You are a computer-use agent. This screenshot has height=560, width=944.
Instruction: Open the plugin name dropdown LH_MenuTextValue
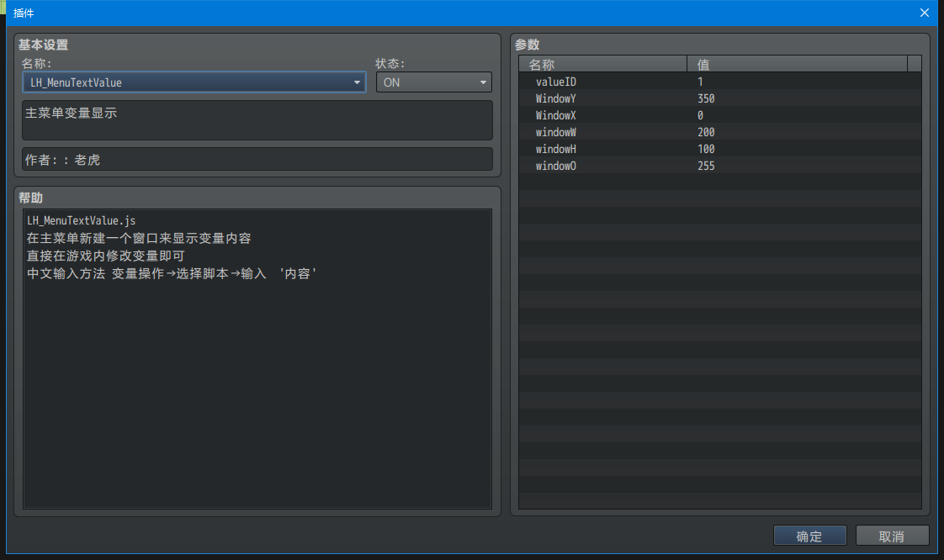[x=194, y=82]
